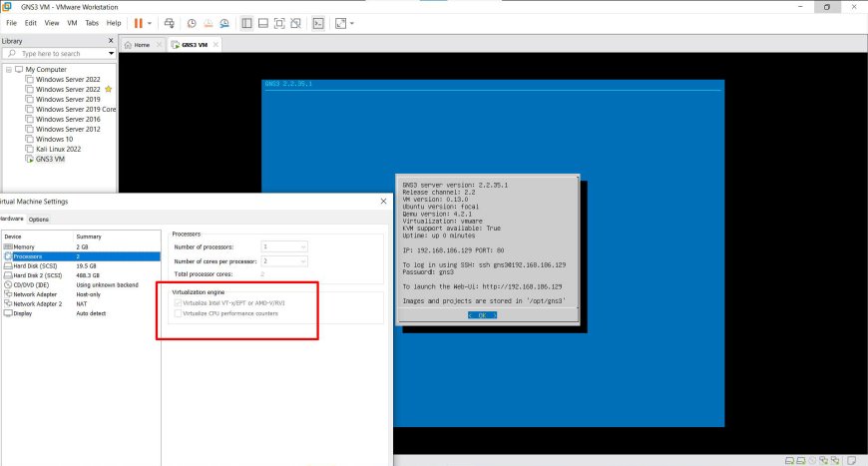Toggle the thumbnail bar view icon
Image resolution: width=868 pixels, height=466 pixels.
point(263,23)
